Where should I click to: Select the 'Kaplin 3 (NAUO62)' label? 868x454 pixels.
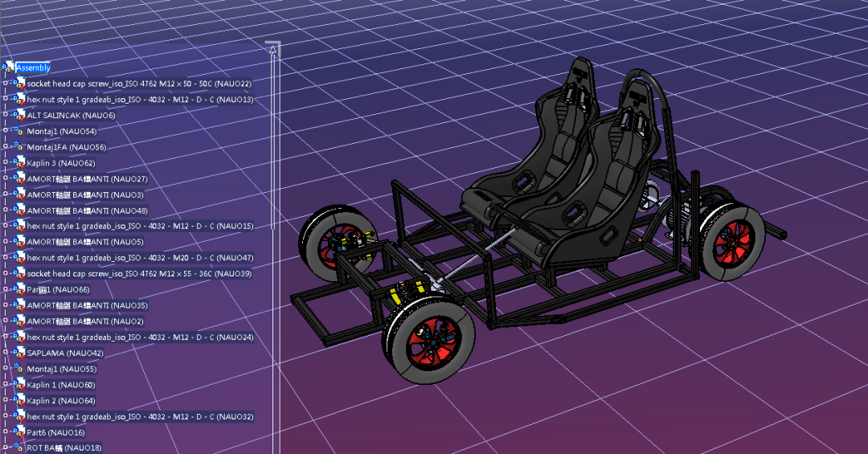(61, 163)
